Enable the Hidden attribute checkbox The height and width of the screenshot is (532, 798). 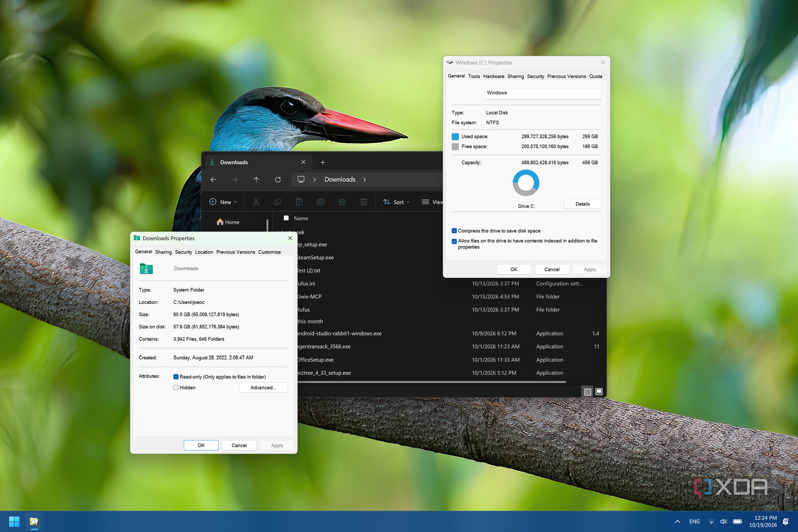[176, 387]
